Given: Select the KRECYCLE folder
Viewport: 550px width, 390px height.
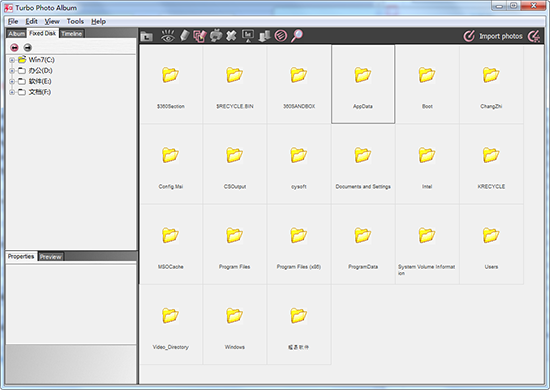Looking at the screenshot, I should (491, 164).
